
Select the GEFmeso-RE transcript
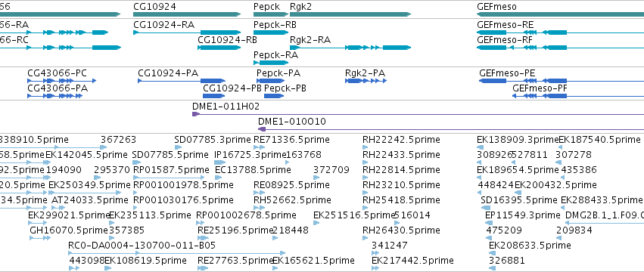click(560, 32)
